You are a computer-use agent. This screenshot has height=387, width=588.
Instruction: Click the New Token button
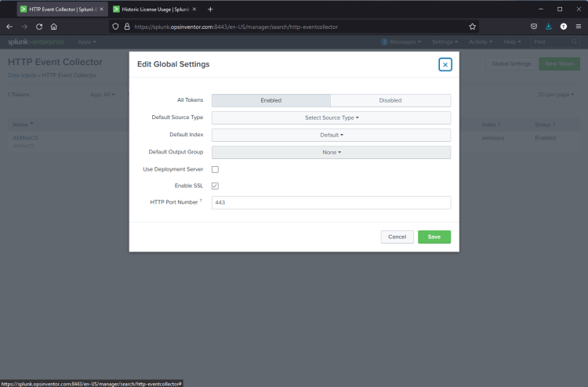point(560,63)
